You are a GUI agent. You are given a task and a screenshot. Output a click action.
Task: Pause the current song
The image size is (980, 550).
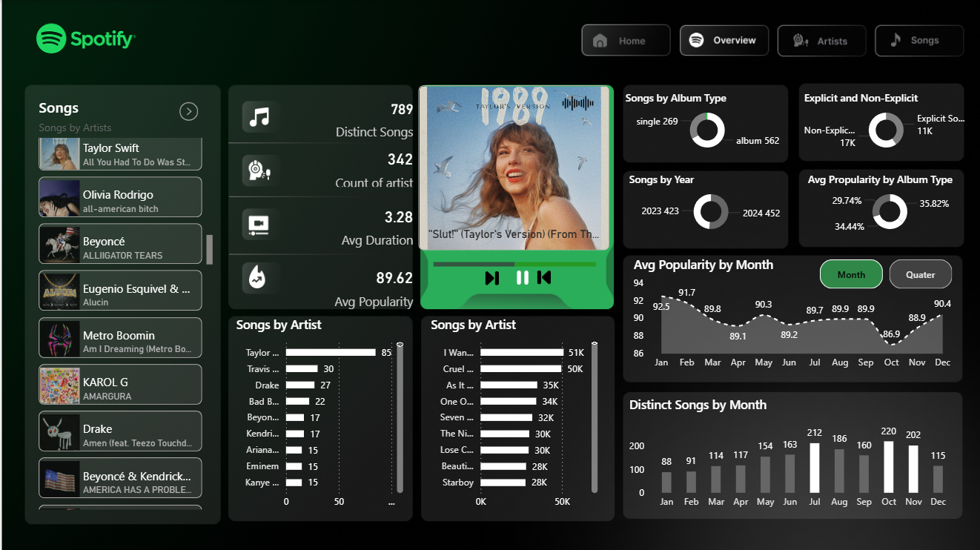point(523,278)
